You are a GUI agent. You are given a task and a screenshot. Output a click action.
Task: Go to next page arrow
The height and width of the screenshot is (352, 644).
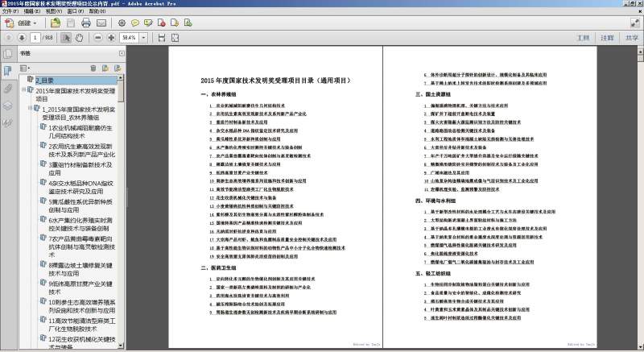pos(22,38)
